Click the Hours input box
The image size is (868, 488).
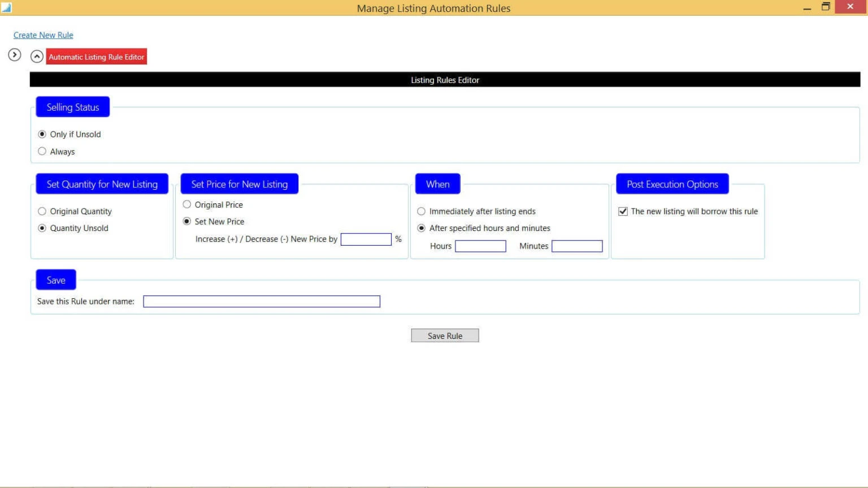(x=480, y=246)
